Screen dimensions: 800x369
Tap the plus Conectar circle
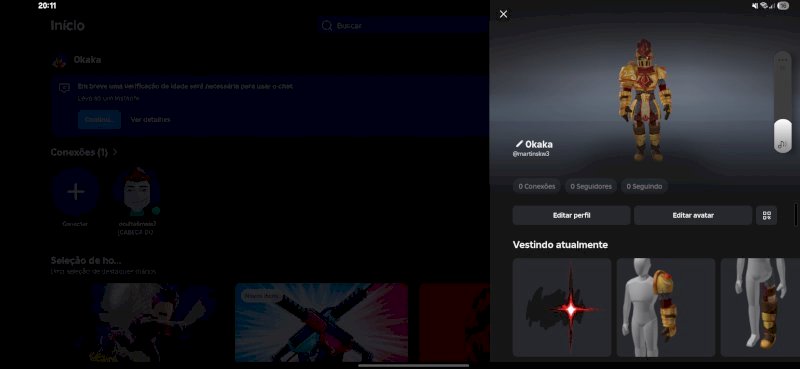point(76,192)
